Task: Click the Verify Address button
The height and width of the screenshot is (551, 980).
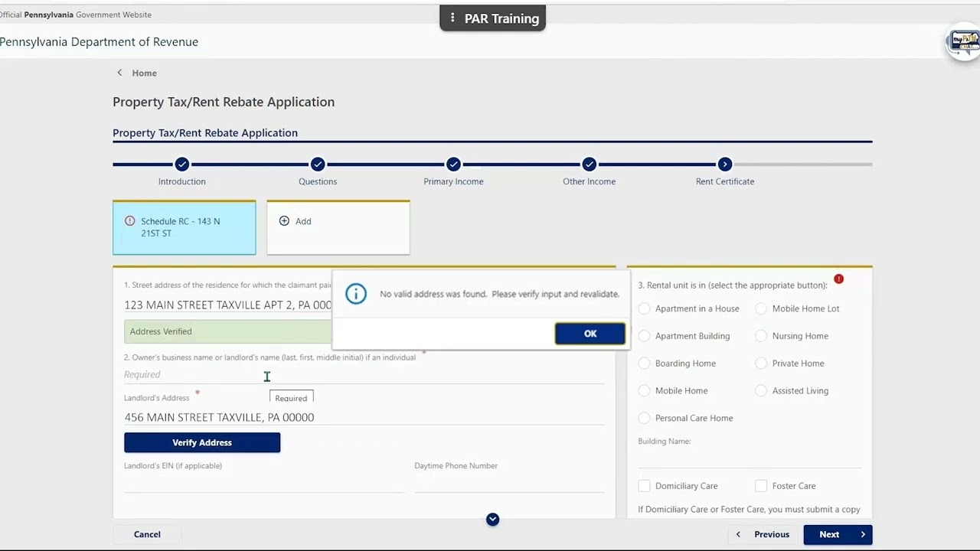Action: [x=202, y=442]
